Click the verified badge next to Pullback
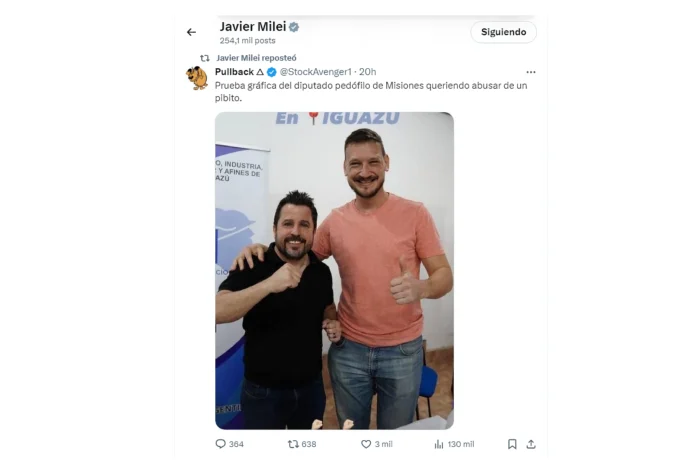This screenshot has height=472, width=696. [272, 72]
